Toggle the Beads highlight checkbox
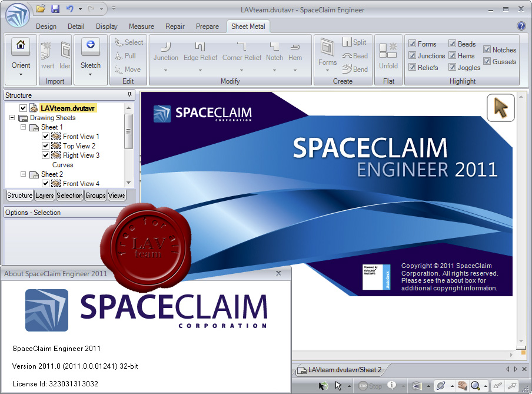Viewport: 532px width, 394px height. (x=453, y=44)
